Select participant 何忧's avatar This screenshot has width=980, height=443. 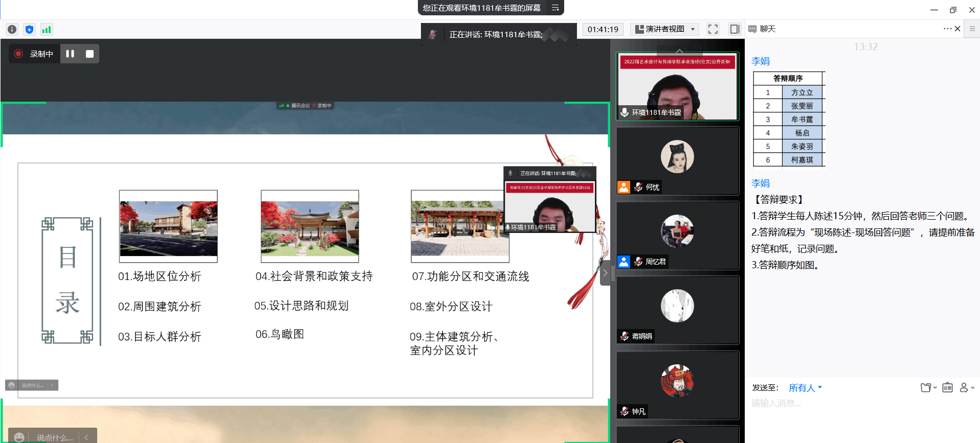point(677,156)
